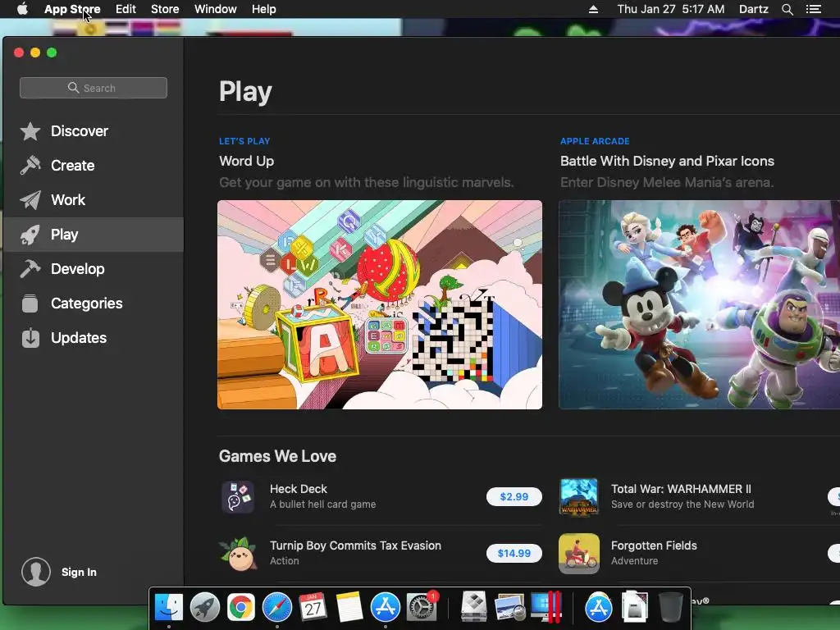Click 'Get your game on with these linguistic marvels.'

[367, 183]
